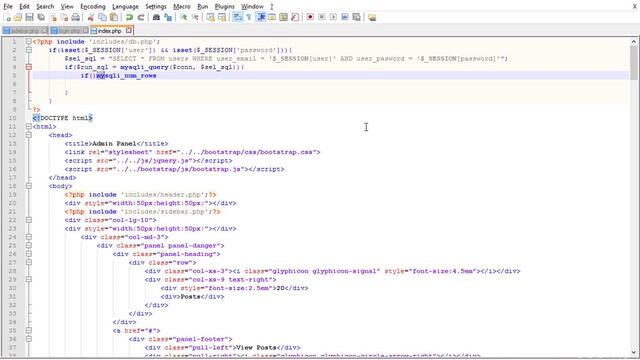Switch to the index.php tab

pos(109,31)
